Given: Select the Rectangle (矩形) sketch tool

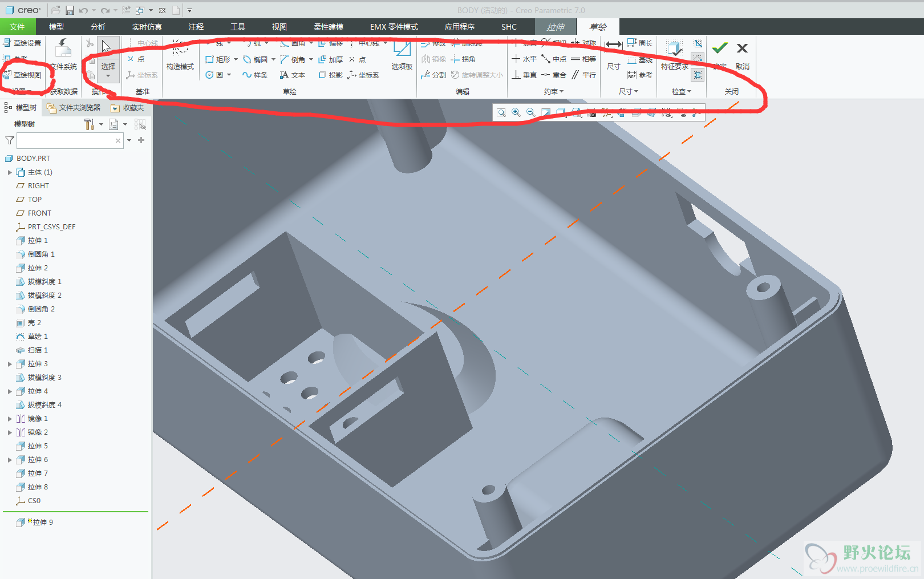Looking at the screenshot, I should pyautogui.click(x=217, y=59).
